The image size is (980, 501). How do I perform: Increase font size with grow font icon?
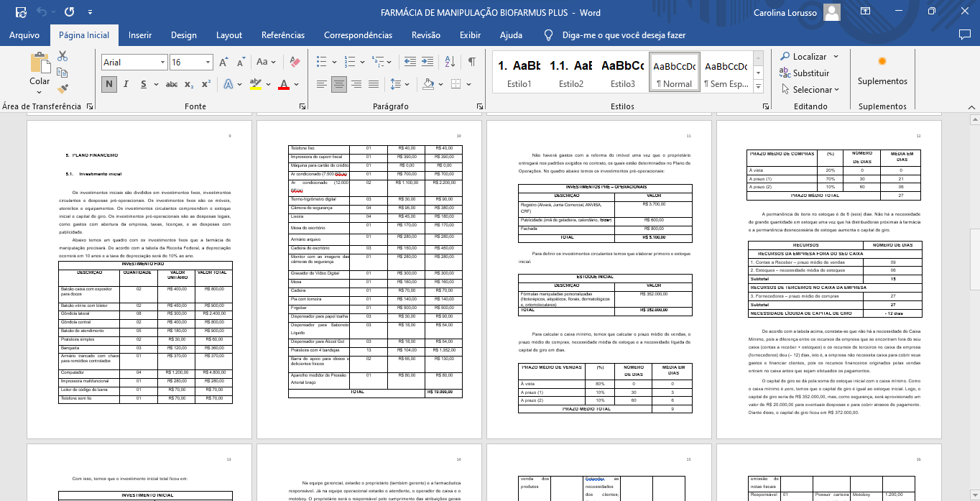coord(223,63)
